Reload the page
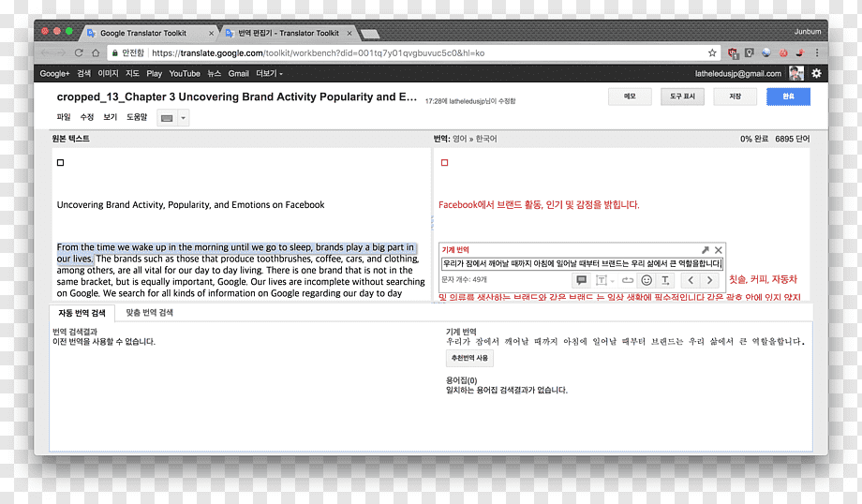This screenshot has width=862, height=504. (79, 52)
